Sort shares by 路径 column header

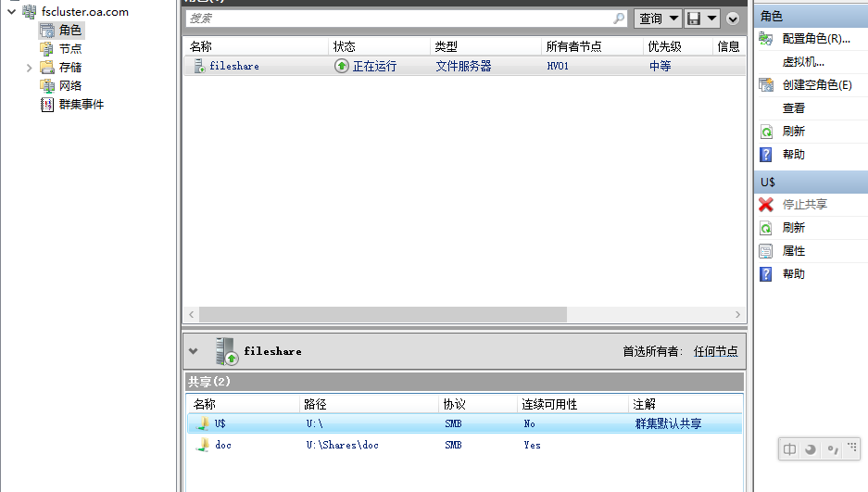tap(315, 404)
